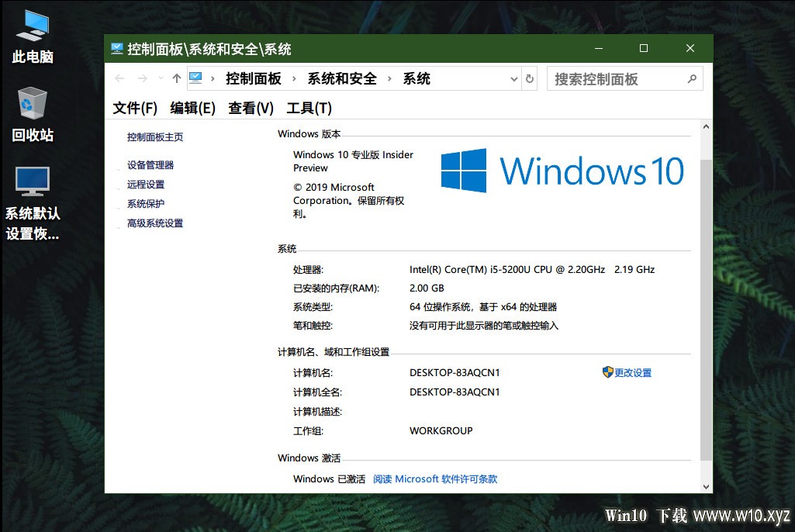
Task: Expand the chevron before 控制面板 breadcrumb
Action: (213, 78)
